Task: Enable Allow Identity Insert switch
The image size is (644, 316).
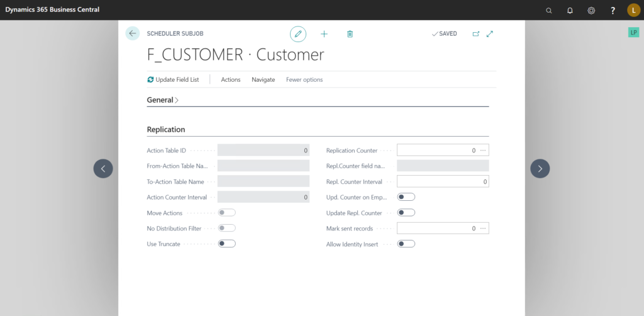Action: click(406, 244)
